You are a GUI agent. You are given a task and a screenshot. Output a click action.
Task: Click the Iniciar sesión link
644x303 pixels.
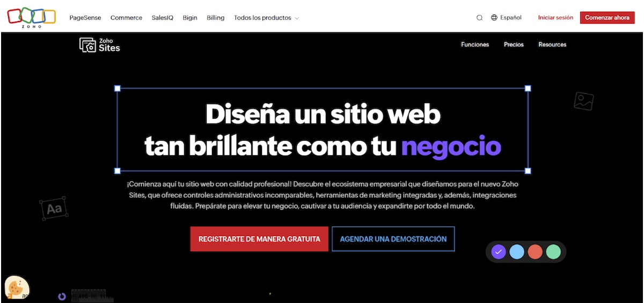(x=555, y=18)
